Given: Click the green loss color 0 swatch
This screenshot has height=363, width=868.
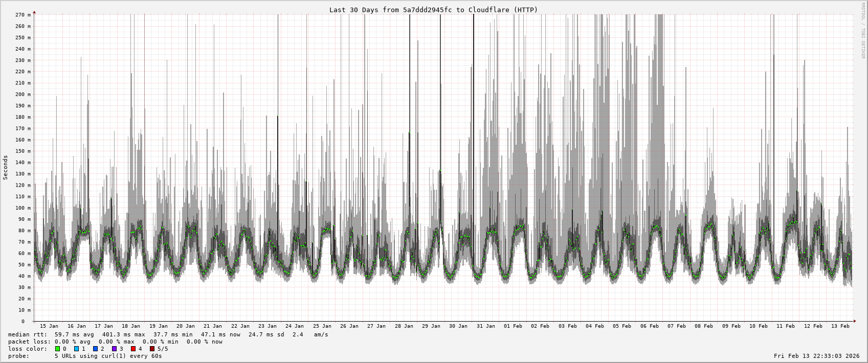Looking at the screenshot, I should [58, 349].
